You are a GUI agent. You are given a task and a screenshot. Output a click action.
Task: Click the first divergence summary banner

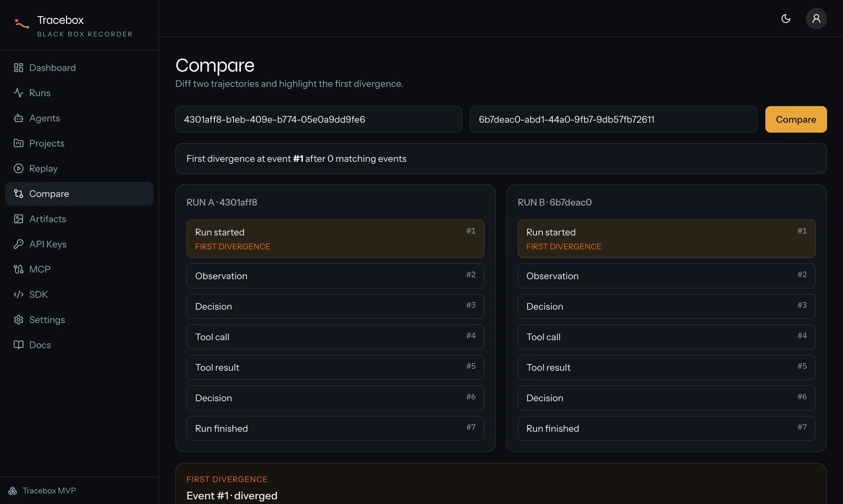tap(501, 158)
